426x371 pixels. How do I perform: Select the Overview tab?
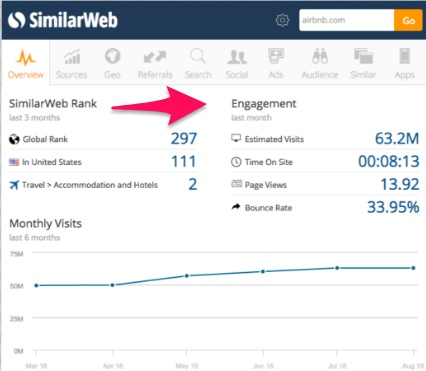26,64
